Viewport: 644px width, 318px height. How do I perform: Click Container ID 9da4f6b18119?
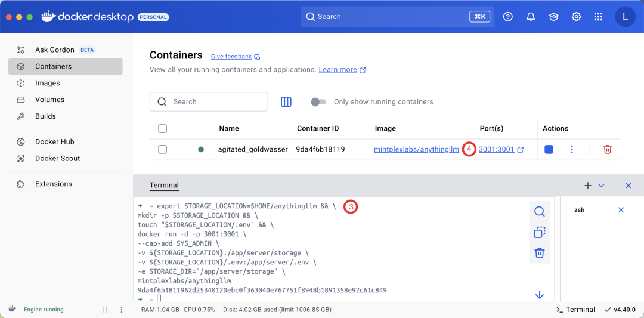(x=320, y=150)
